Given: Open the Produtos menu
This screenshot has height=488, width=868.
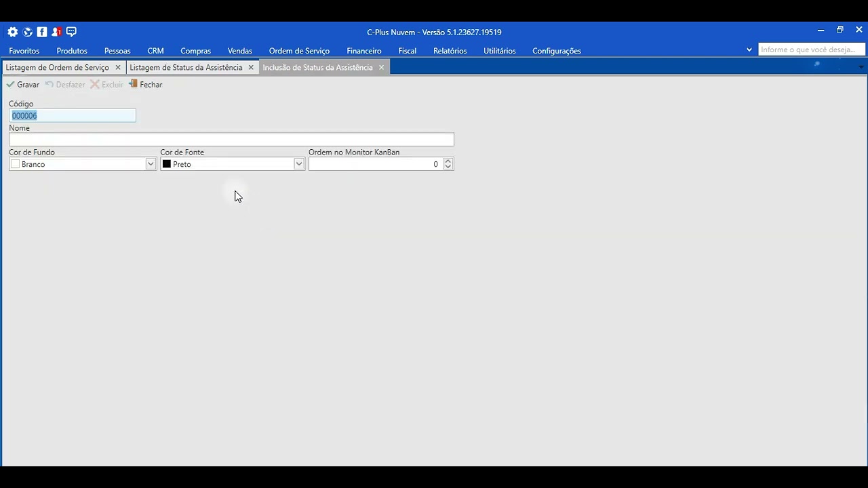Looking at the screenshot, I should coord(72,51).
